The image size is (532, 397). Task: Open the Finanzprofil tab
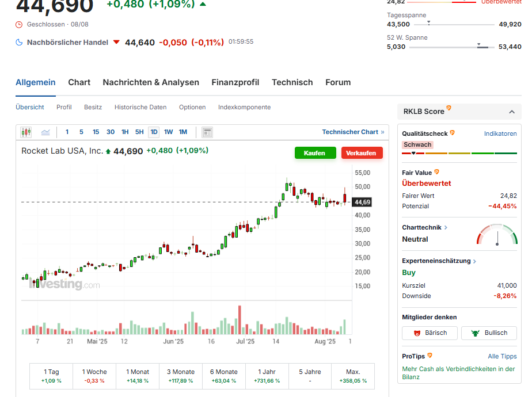point(235,82)
